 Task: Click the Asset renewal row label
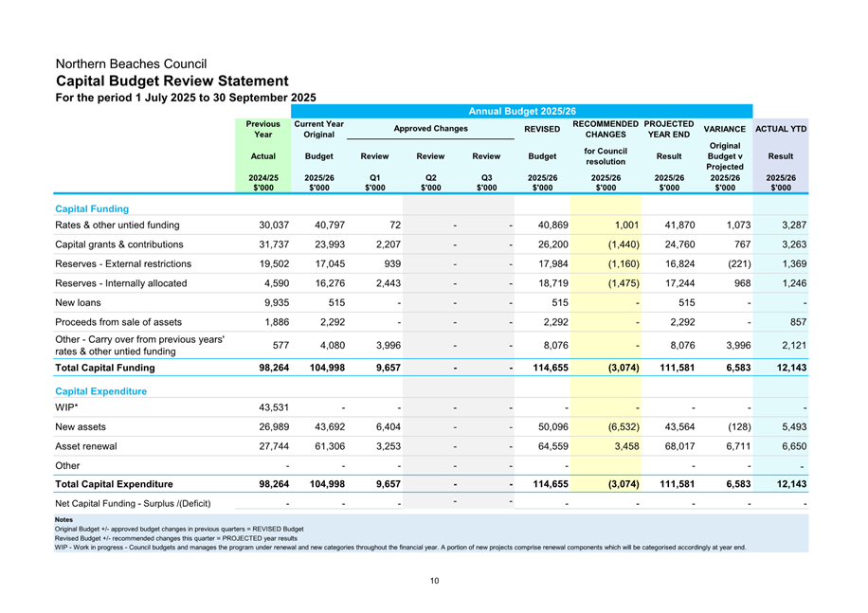pos(89,445)
